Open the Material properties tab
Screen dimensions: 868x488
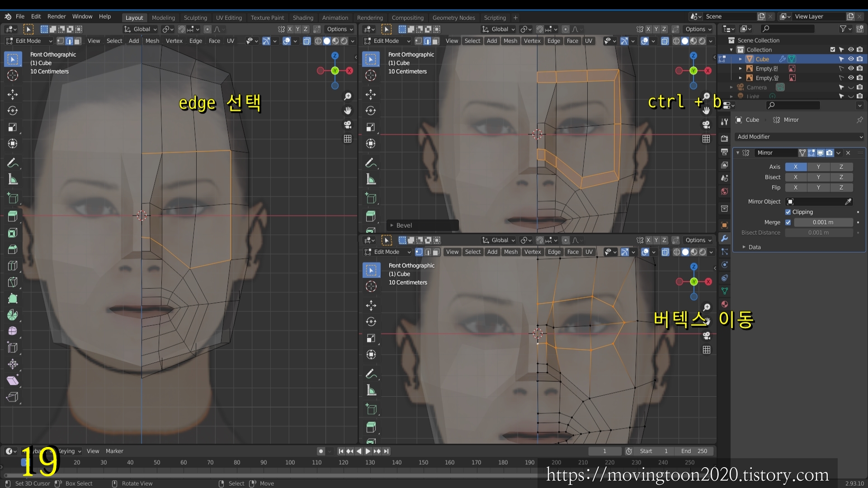[724, 304]
